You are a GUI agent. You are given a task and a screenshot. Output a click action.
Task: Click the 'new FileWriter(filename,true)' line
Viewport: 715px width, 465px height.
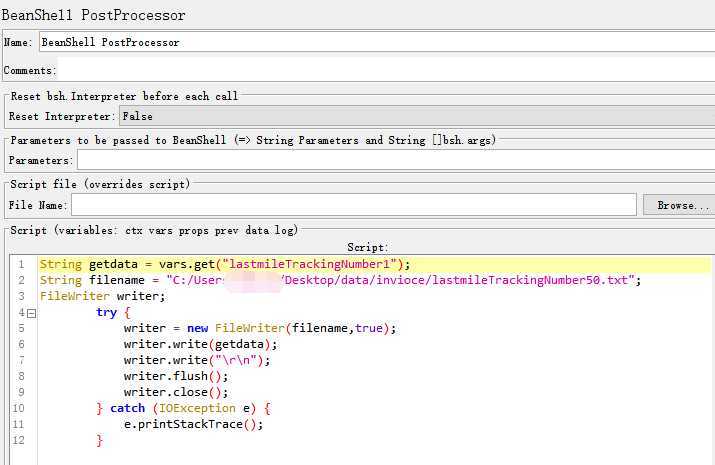[259, 328]
